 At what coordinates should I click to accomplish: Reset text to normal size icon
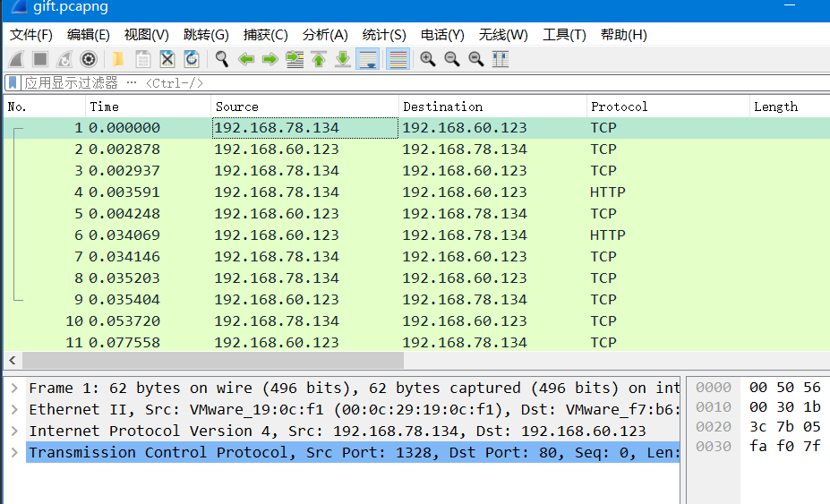[x=476, y=59]
